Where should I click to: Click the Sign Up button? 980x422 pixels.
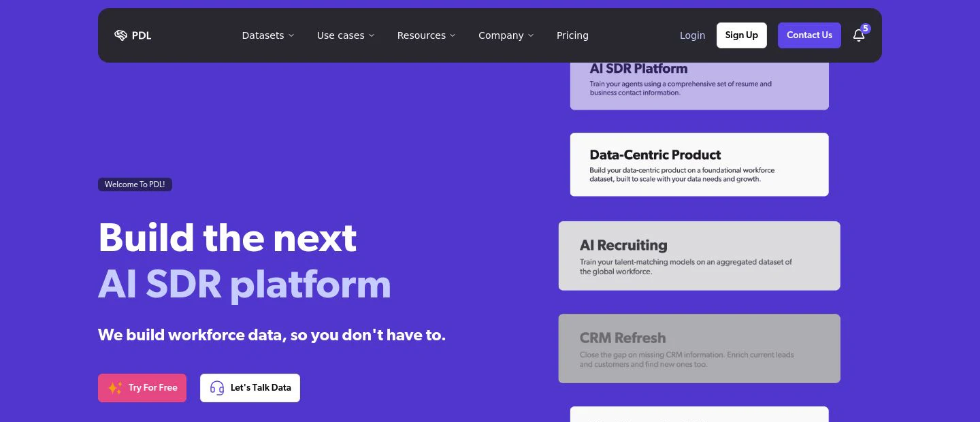click(742, 35)
